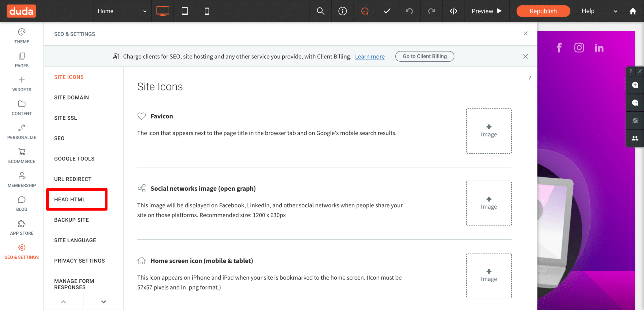The image size is (644, 310).
Task: Open the Home page selector dropdown
Action: click(122, 11)
